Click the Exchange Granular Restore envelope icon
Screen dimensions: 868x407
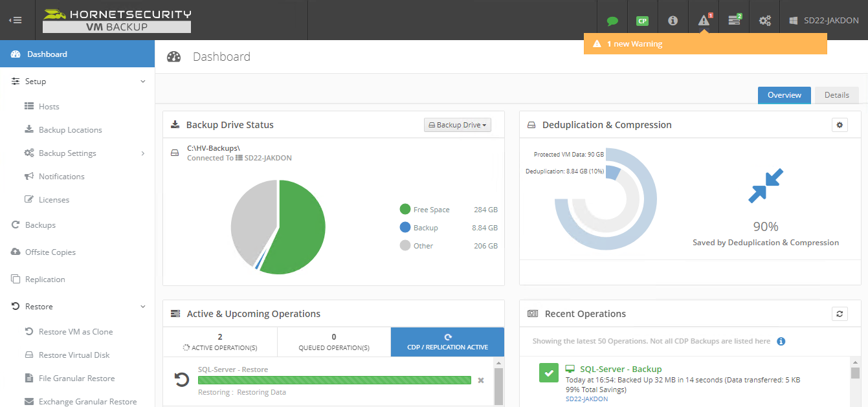click(29, 402)
